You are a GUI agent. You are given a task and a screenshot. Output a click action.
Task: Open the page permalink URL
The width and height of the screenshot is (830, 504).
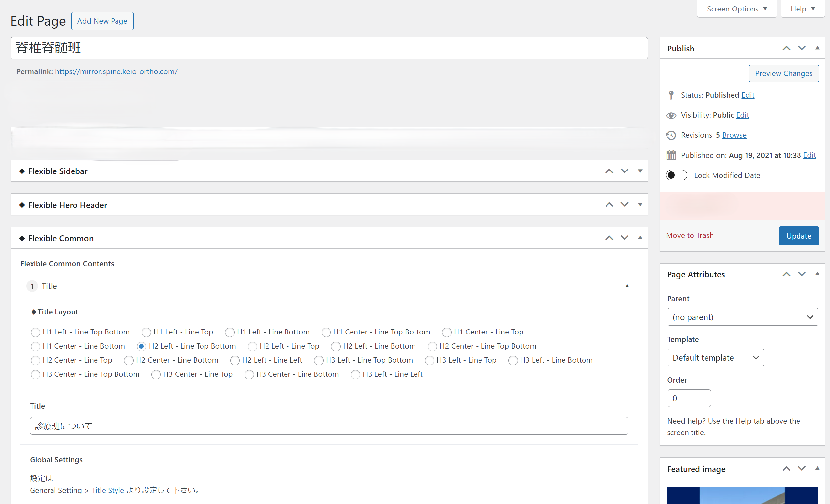(116, 71)
